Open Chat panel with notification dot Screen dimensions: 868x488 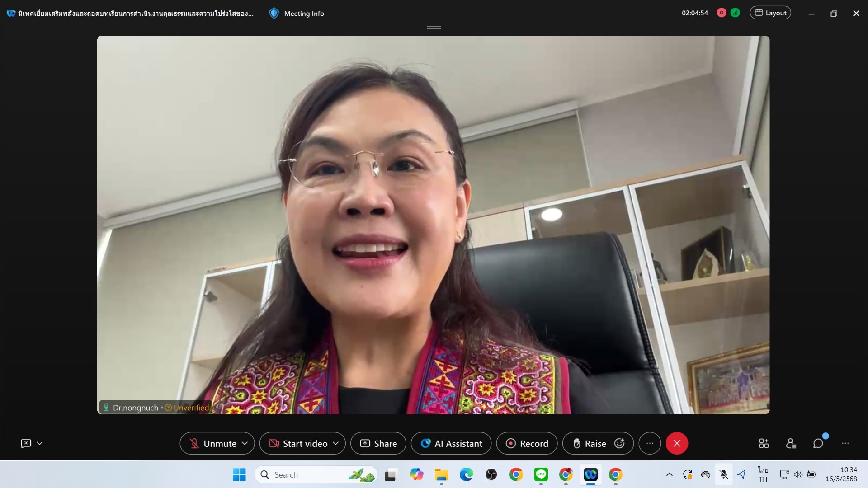tap(818, 443)
